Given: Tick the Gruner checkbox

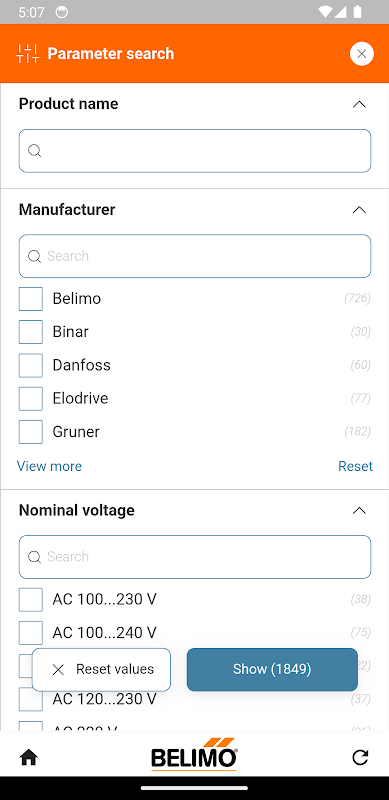Looking at the screenshot, I should (x=31, y=432).
